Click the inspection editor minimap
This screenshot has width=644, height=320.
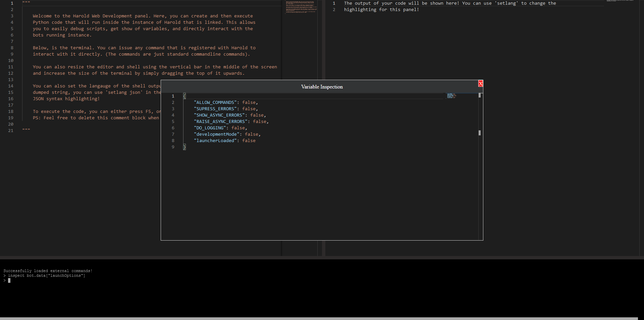tap(462, 166)
